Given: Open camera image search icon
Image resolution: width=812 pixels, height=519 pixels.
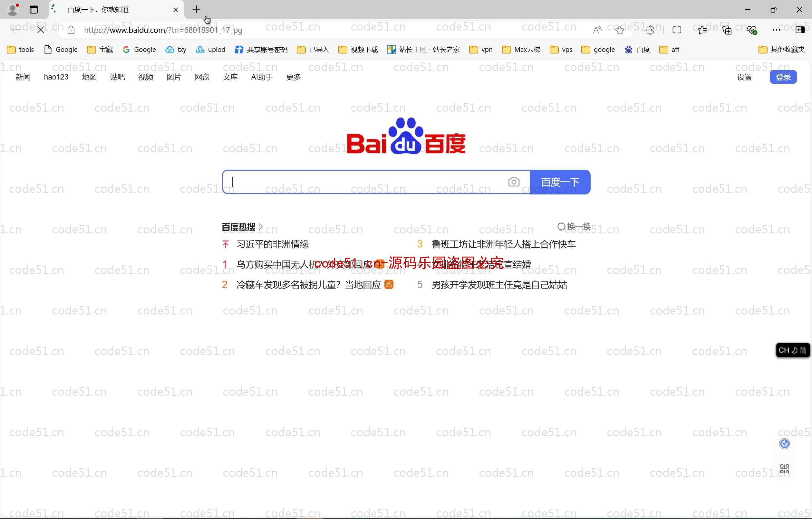Looking at the screenshot, I should click(514, 182).
